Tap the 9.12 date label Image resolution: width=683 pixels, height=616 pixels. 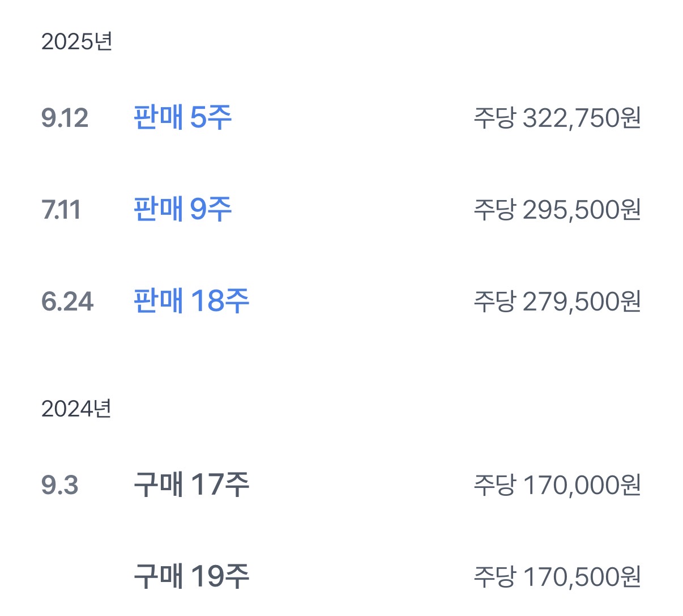click(x=65, y=118)
